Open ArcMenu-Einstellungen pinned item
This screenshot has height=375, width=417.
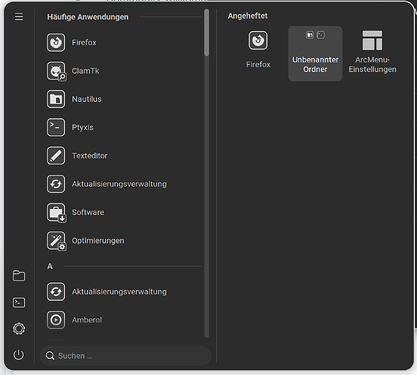pos(372,52)
